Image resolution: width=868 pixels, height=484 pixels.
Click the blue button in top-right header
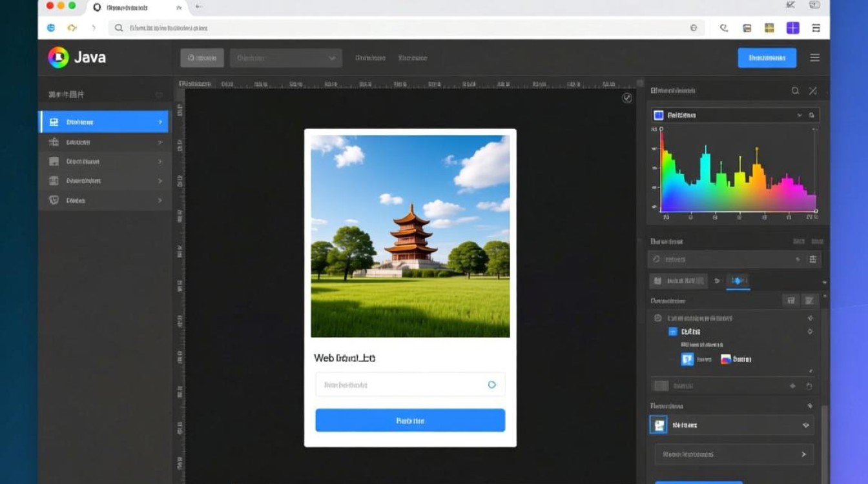(x=767, y=57)
